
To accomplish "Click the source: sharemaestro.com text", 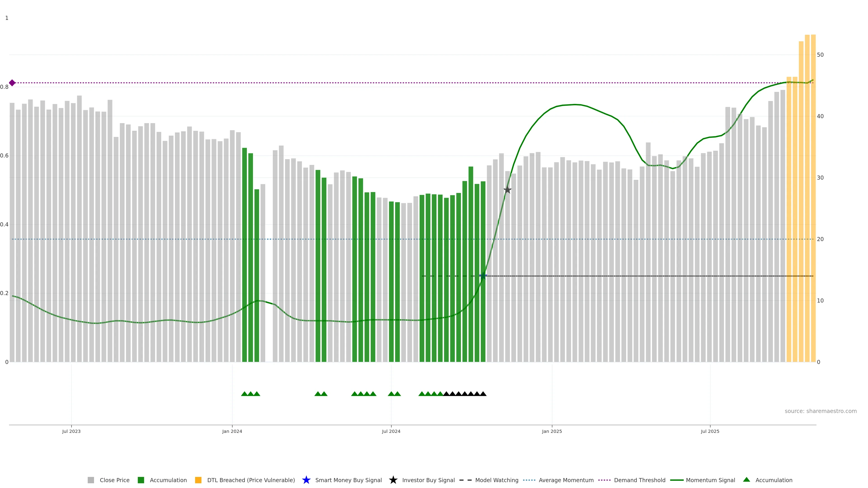I will 821,411.
